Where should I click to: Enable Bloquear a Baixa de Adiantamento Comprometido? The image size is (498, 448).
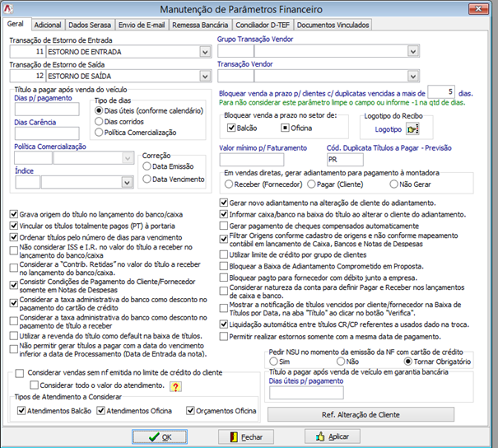pos(224,266)
